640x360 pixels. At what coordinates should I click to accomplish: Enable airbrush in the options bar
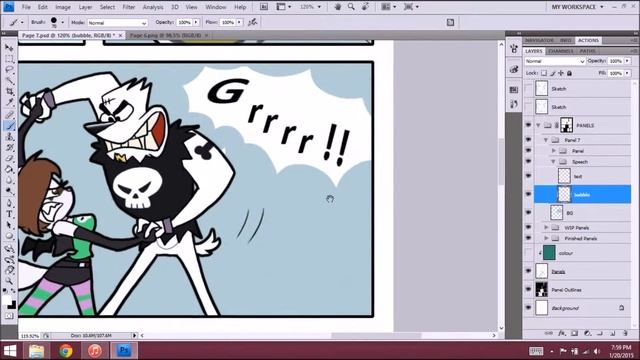[253, 22]
